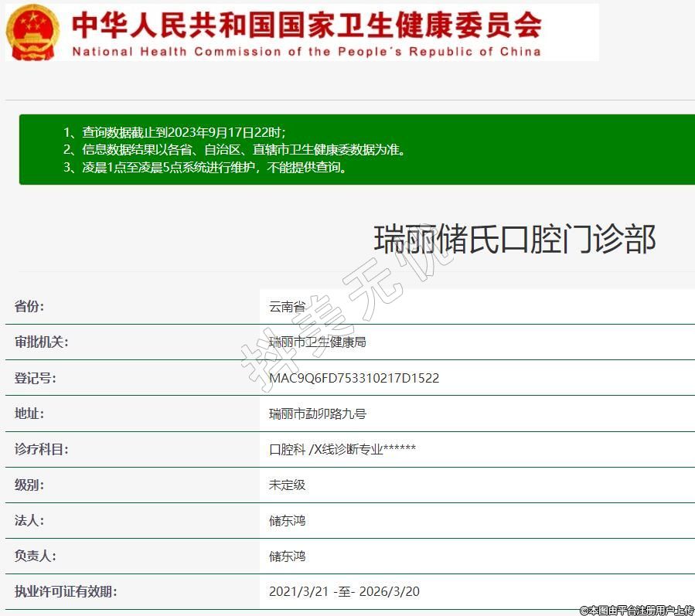
Task: Click the national emblem logo in the header
Action: pos(32,31)
